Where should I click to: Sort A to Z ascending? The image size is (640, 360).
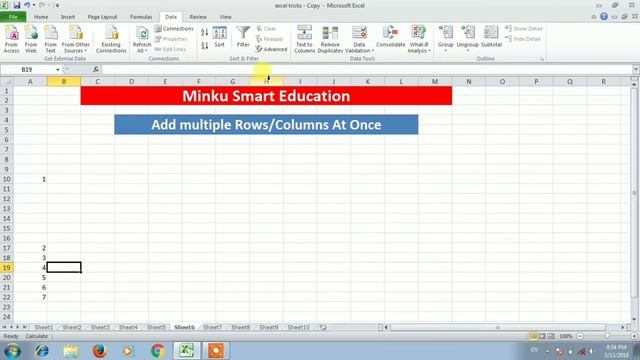[204, 32]
